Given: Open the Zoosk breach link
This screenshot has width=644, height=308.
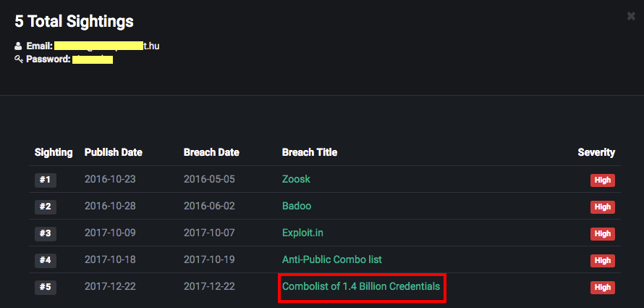Looking at the screenshot, I should pos(296,179).
